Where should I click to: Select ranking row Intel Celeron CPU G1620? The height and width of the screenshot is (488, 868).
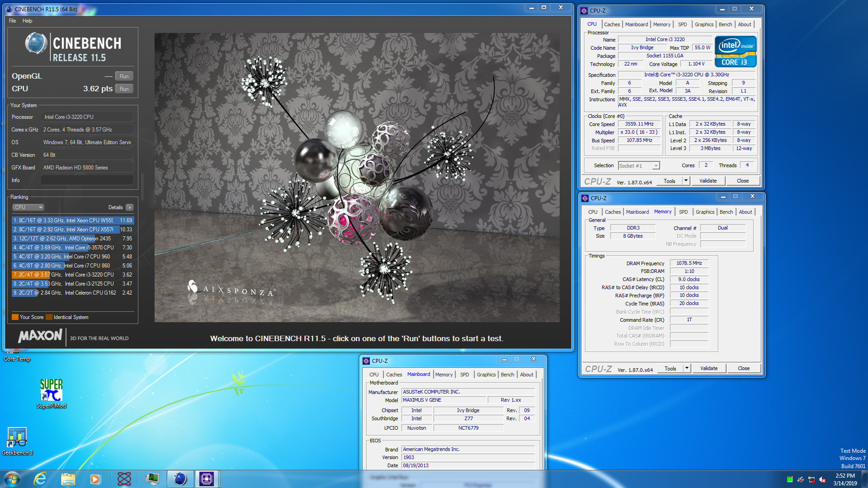point(72,293)
